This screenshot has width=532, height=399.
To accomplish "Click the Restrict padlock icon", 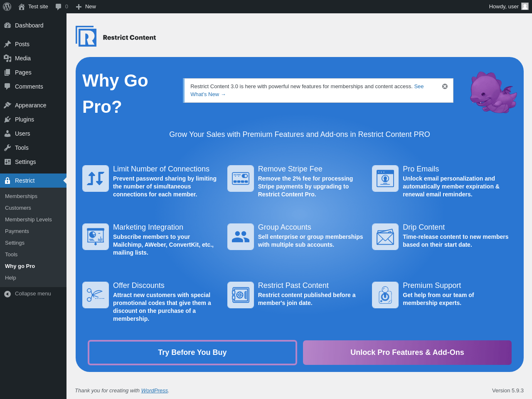I will (x=7, y=181).
